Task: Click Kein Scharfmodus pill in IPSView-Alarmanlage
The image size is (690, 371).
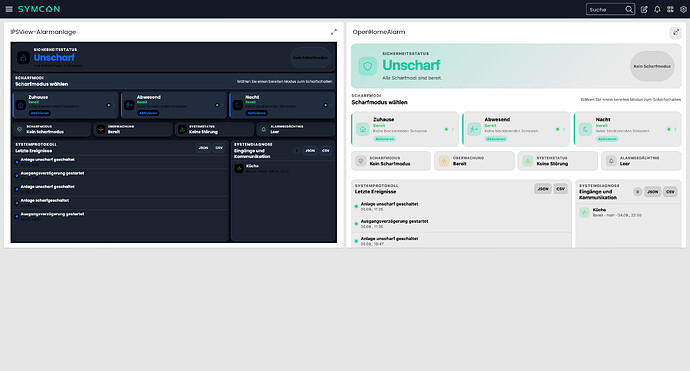Action: point(311,58)
